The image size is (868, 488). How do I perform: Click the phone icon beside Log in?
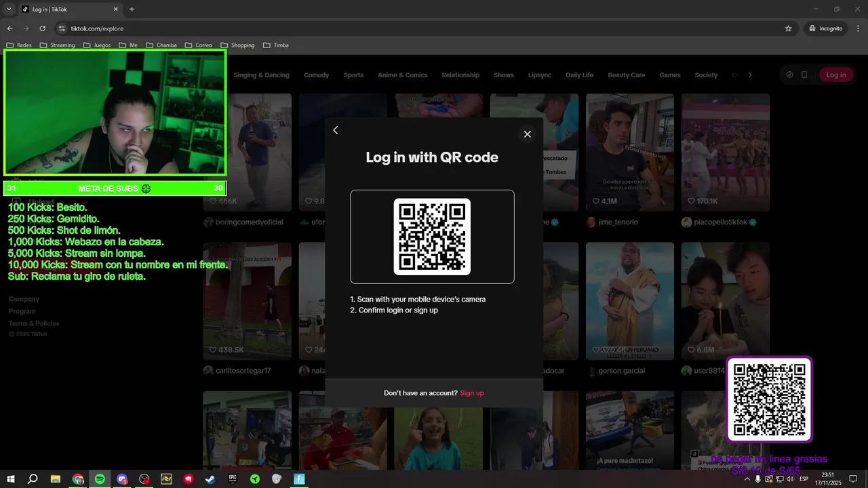click(x=804, y=75)
